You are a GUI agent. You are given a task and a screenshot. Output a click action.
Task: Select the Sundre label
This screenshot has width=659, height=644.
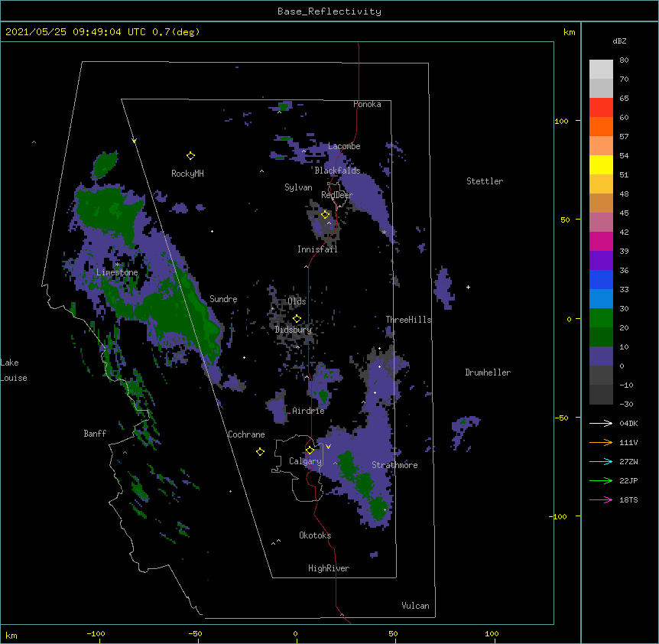(223, 299)
